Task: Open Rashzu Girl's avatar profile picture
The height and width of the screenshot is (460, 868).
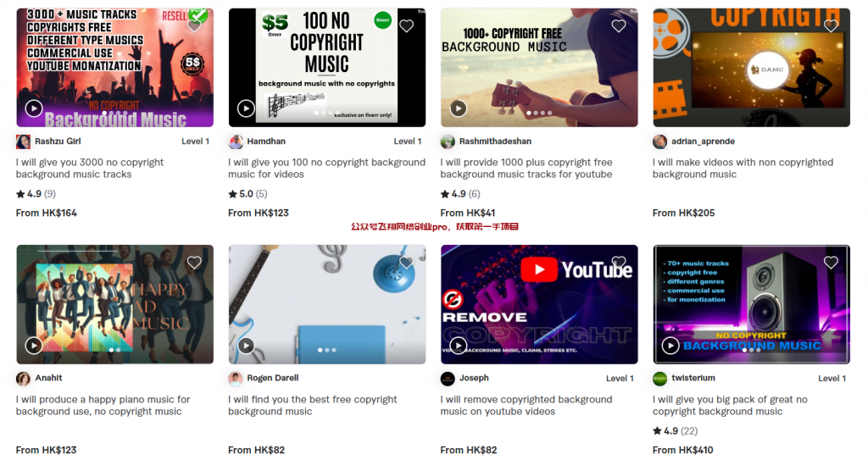Action: click(23, 141)
